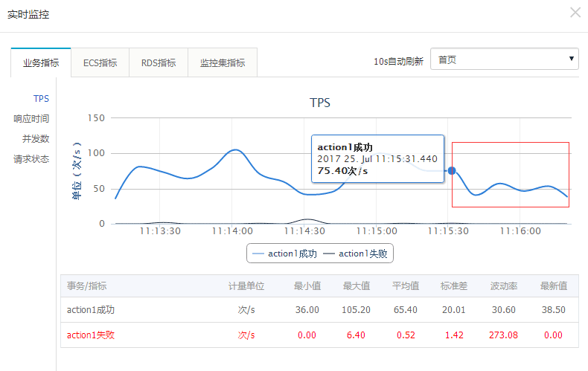This screenshot has height=371, width=588.
Task: Open the RDS指标 tab
Action: pos(159,62)
